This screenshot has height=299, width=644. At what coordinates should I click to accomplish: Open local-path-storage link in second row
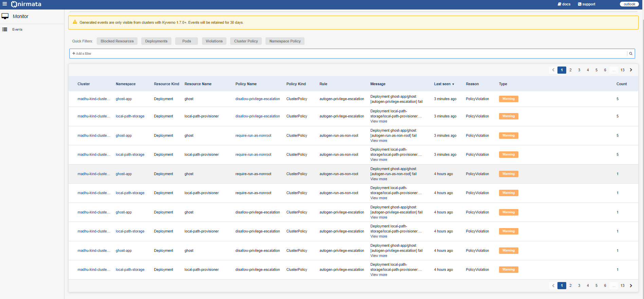point(130,116)
